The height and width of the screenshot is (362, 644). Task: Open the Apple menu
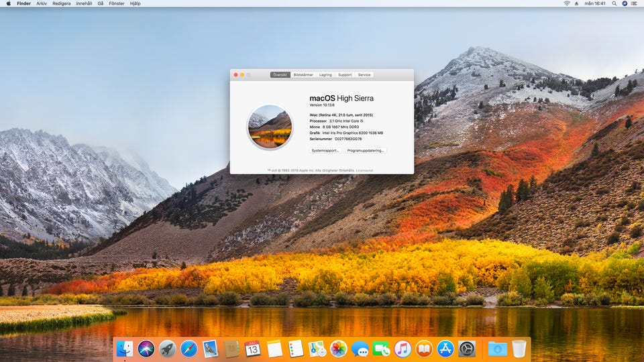click(x=8, y=3)
